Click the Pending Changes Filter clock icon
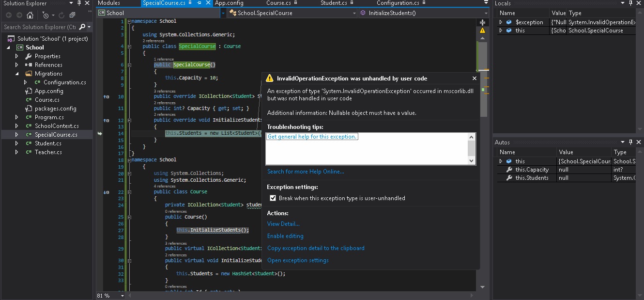 click(x=45, y=15)
